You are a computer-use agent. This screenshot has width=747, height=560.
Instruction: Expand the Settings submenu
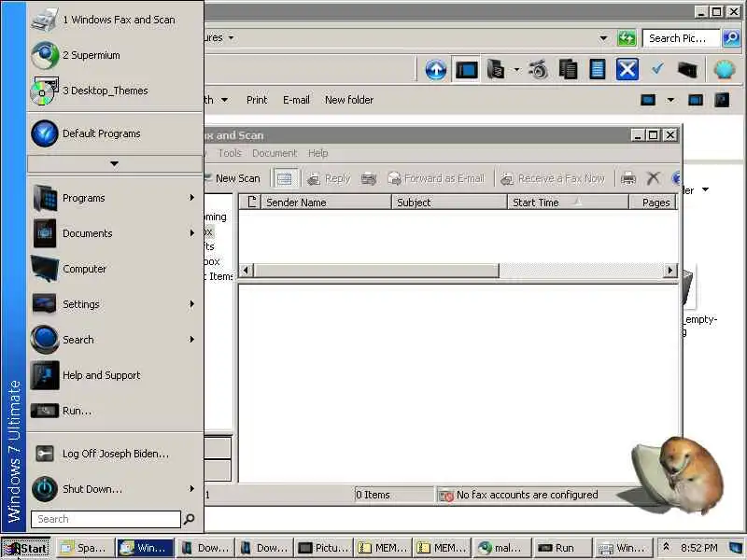[115, 304]
